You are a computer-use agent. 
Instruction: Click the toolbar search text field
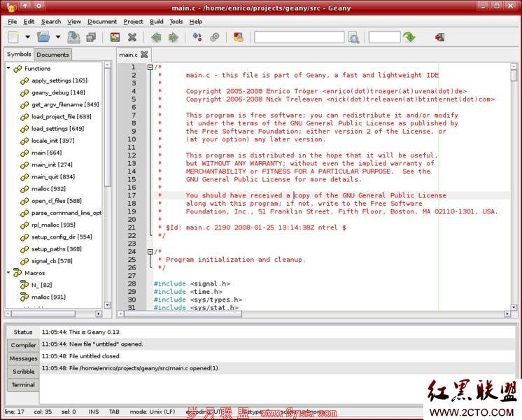coord(299,37)
